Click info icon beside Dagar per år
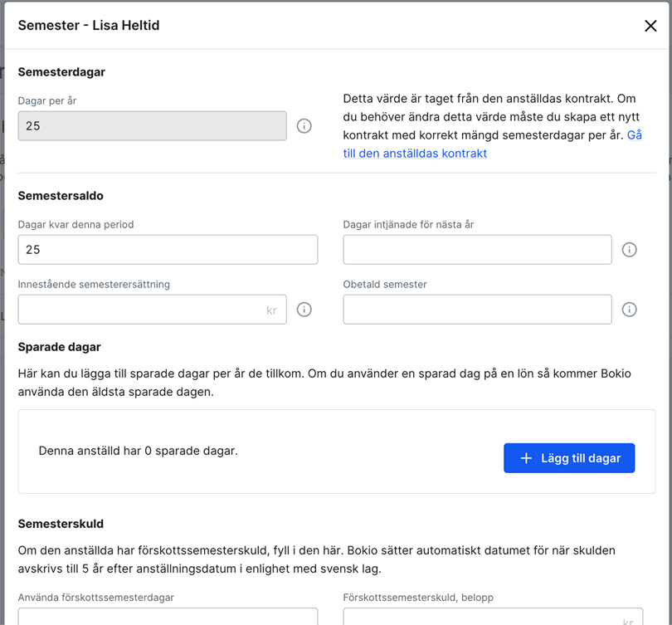The height and width of the screenshot is (625, 672). 304,126
